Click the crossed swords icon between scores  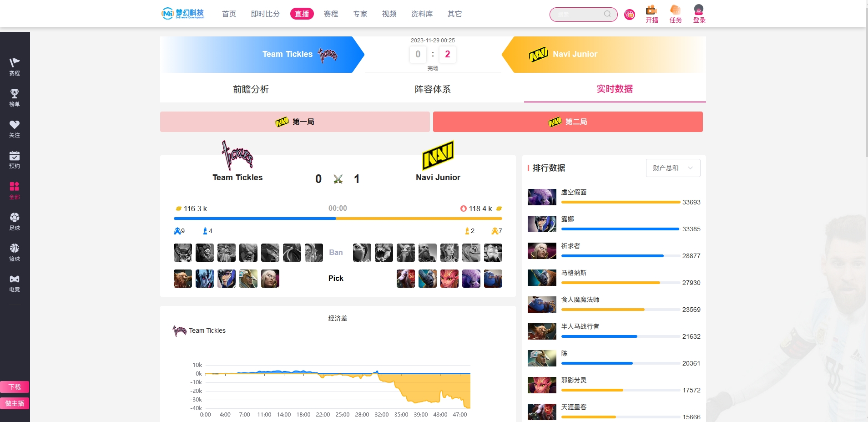click(x=338, y=179)
